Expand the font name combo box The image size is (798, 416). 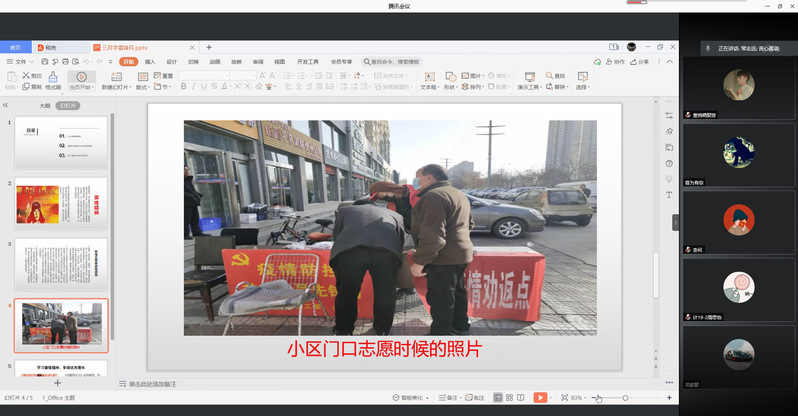[229, 75]
